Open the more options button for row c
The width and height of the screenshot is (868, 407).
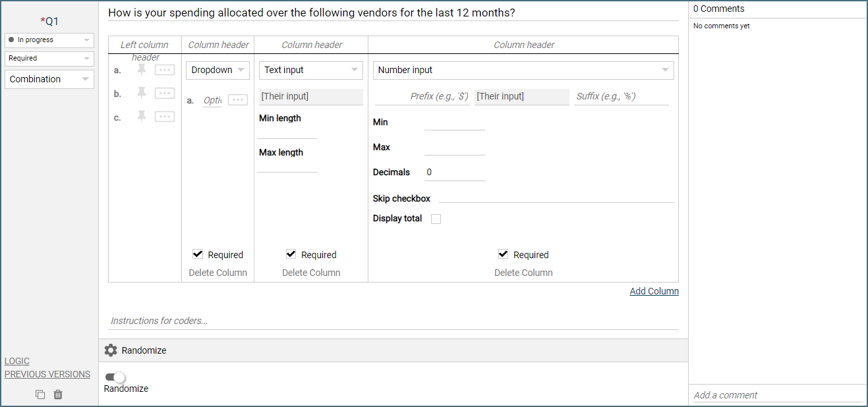[165, 117]
